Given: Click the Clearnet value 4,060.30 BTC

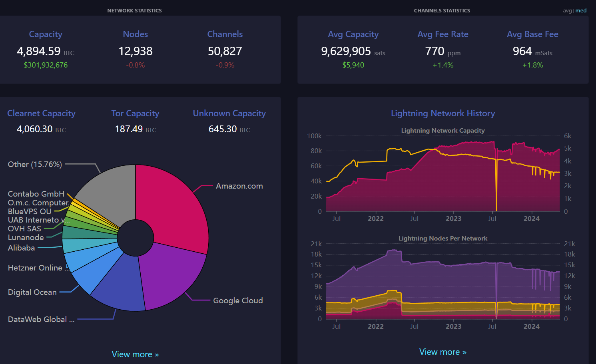Looking at the screenshot, I should (41, 129).
